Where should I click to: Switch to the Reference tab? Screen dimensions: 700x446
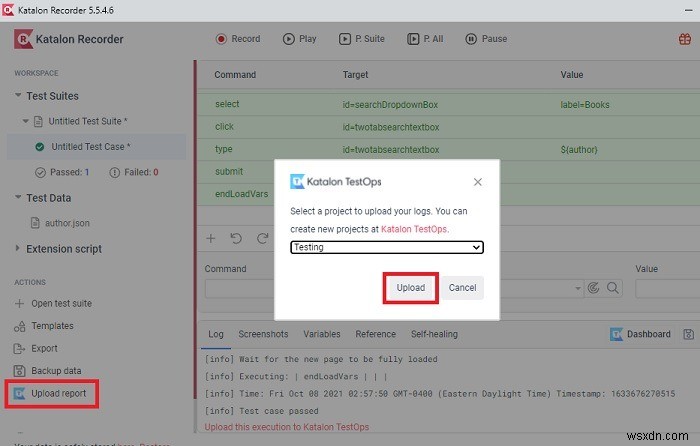tap(375, 334)
